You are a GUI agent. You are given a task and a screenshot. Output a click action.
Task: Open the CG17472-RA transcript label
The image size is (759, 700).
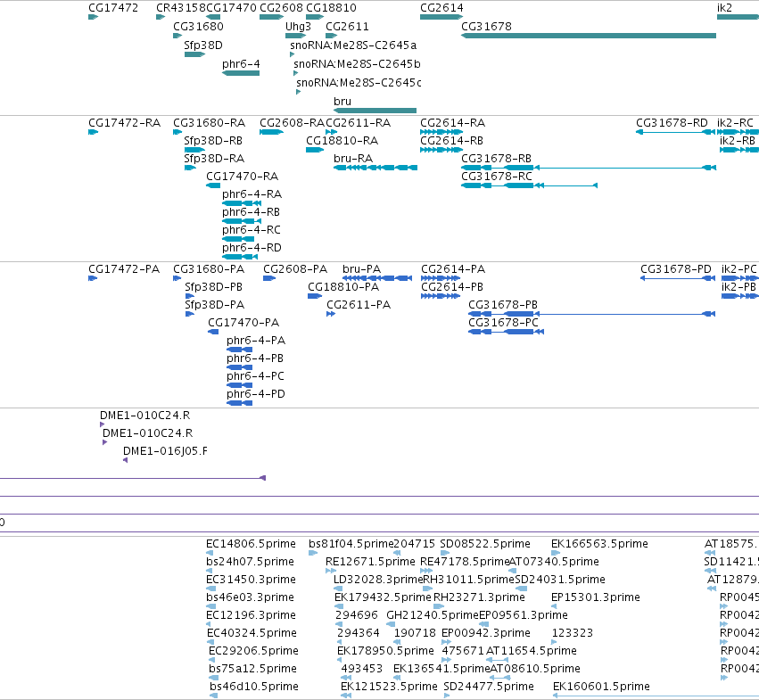pos(124,123)
